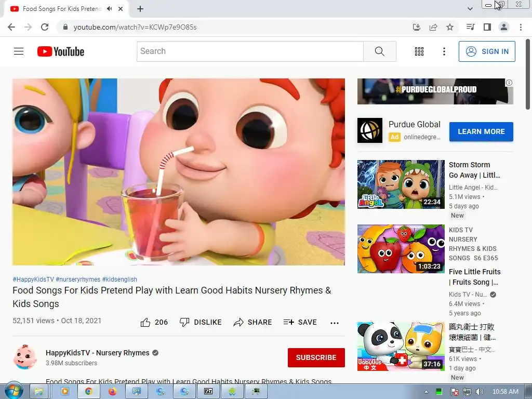Click forward navigation arrow
Image resolution: width=532 pixels, height=399 pixels.
click(x=28, y=27)
